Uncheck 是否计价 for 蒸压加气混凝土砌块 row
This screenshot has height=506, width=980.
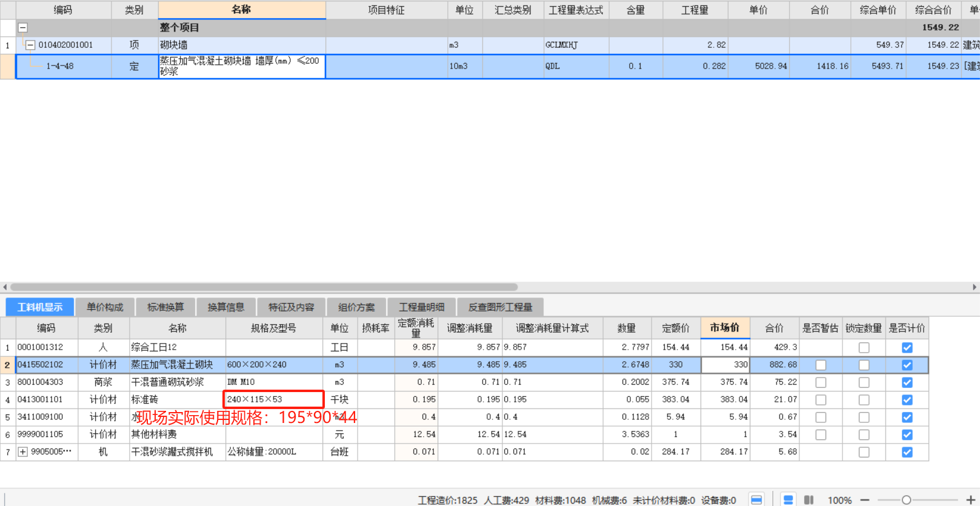point(907,365)
